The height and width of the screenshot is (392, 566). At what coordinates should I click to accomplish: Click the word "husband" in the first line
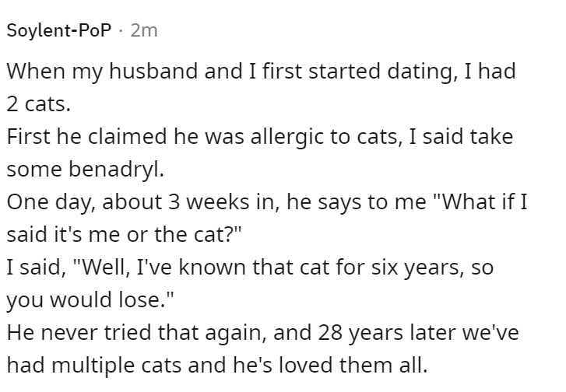point(154,71)
